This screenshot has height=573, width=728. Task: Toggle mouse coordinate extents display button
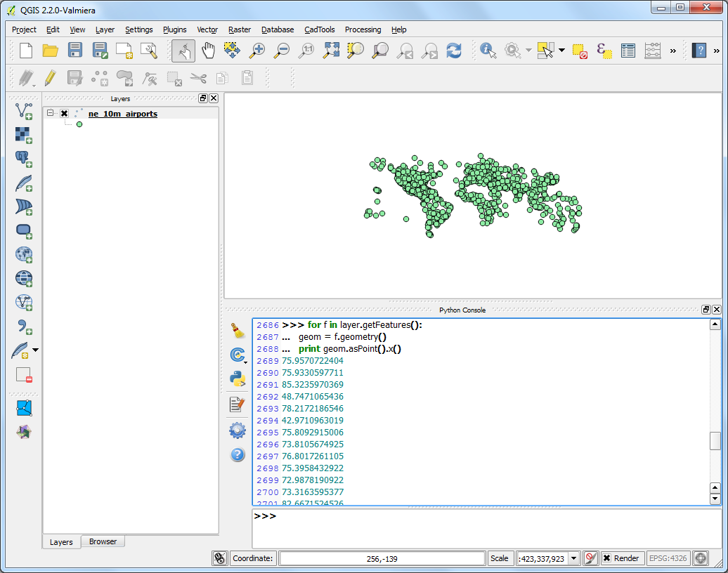pos(220,558)
